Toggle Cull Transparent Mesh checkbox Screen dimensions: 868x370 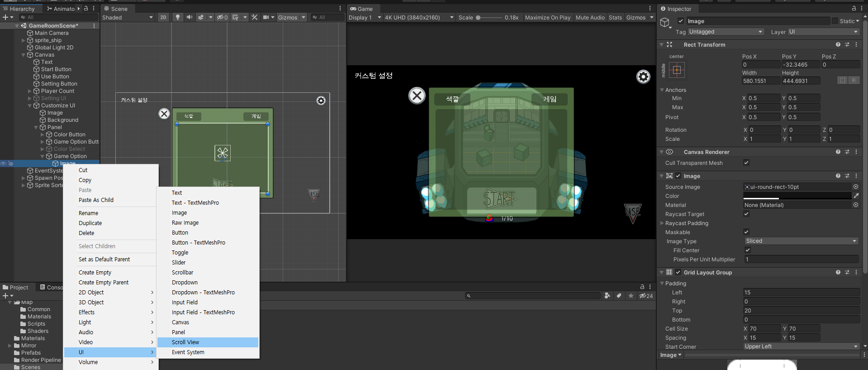(x=746, y=163)
